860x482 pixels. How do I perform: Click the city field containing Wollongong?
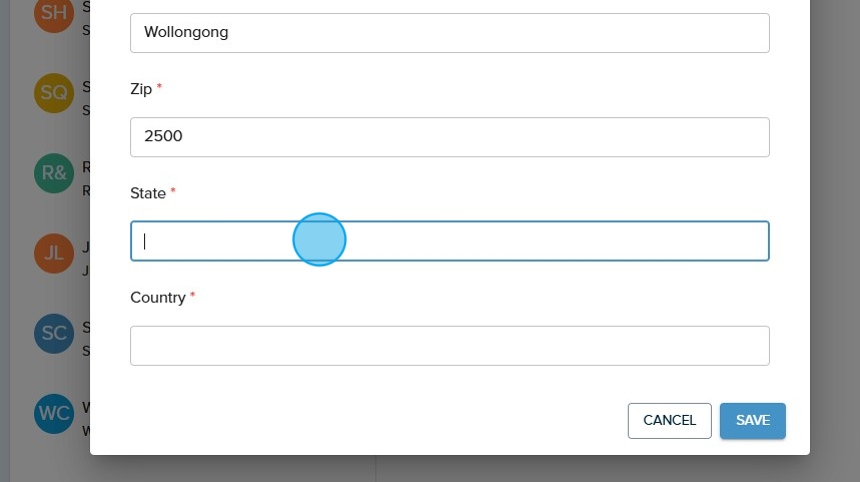point(449,33)
